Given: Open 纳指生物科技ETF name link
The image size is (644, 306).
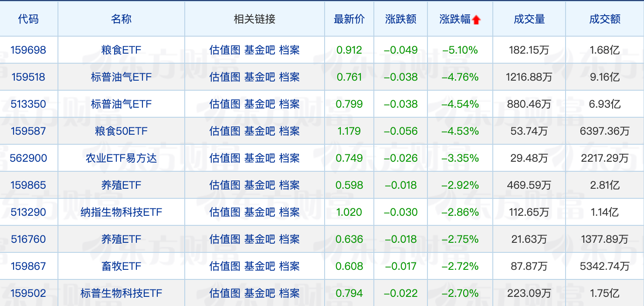Looking at the screenshot, I should (x=121, y=212).
